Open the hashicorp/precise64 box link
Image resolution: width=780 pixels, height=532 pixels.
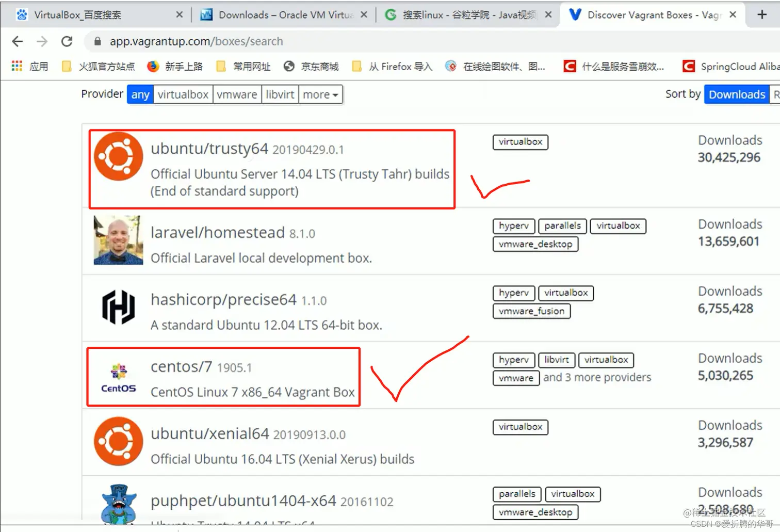point(223,300)
